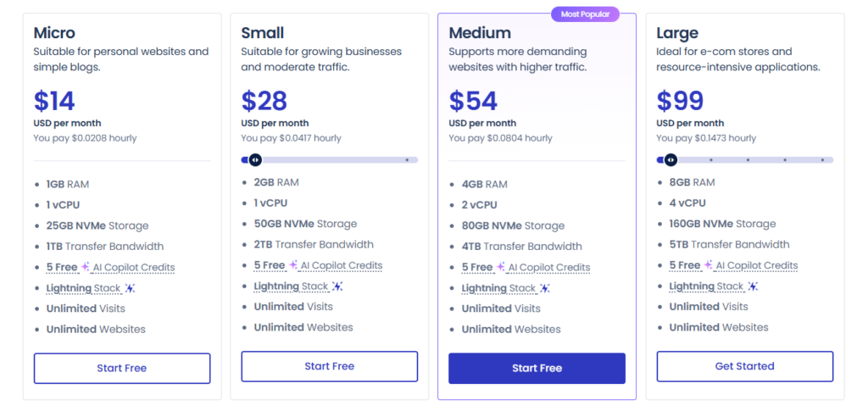This screenshot has width=868, height=417.
Task: Click the Large plan slider handle
Action: (670, 160)
